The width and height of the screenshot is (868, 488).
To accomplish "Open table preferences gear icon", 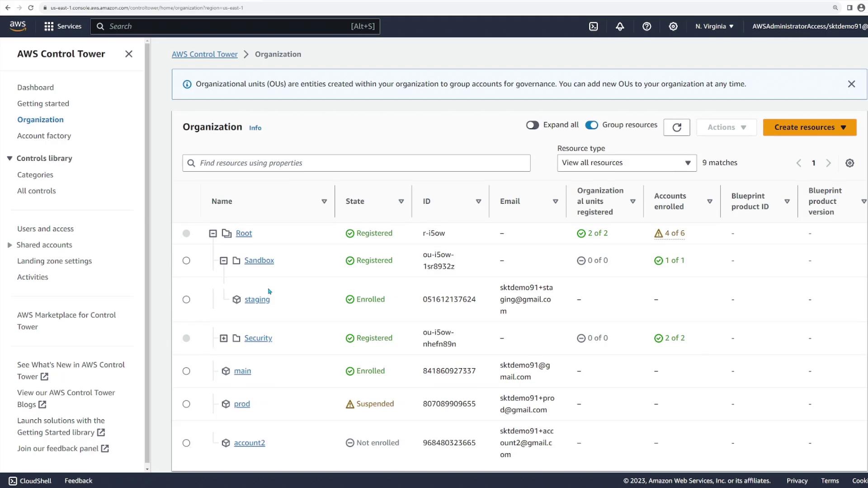I will pos(849,163).
